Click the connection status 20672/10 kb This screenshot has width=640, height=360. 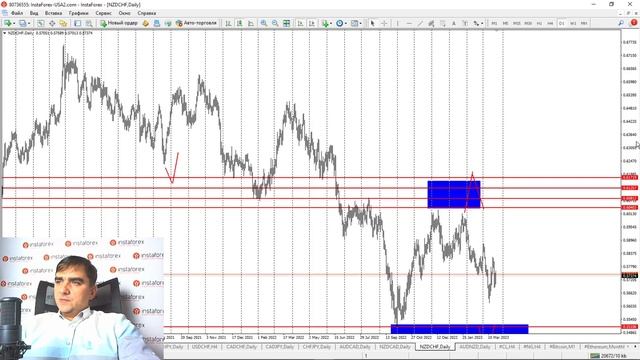pyautogui.click(x=609, y=356)
